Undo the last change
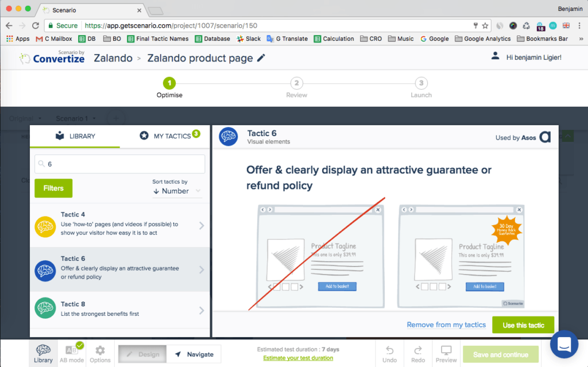 pyautogui.click(x=390, y=354)
